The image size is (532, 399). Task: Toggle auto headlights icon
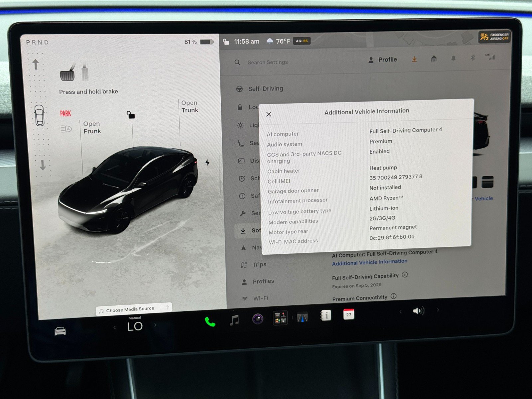66,129
